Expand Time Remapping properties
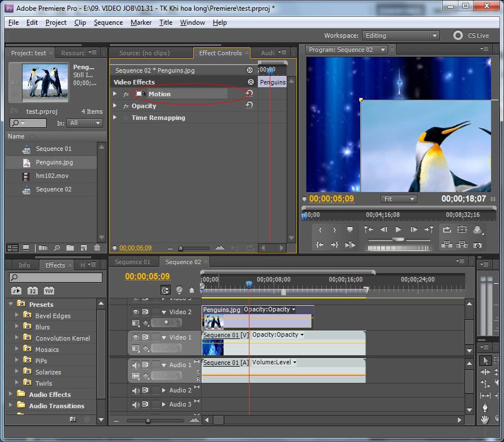 coord(115,117)
